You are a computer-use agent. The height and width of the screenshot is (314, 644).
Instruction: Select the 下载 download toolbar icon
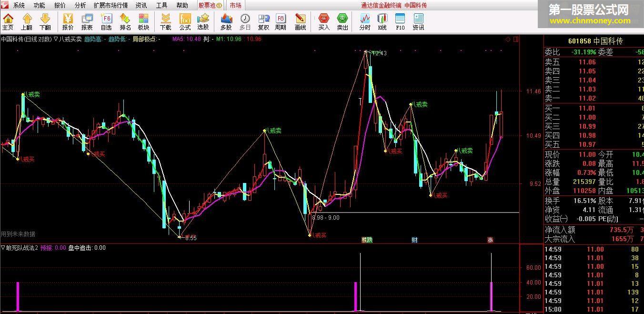pos(165,22)
